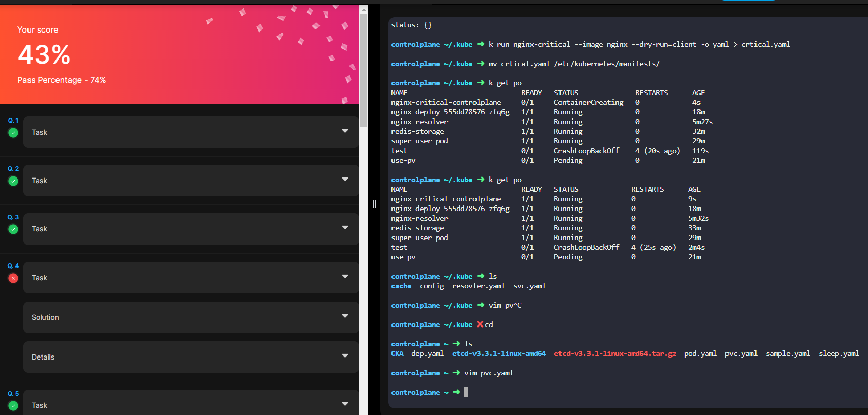Click the 43% score banner
Screen dimensions: 868x415
(44, 55)
